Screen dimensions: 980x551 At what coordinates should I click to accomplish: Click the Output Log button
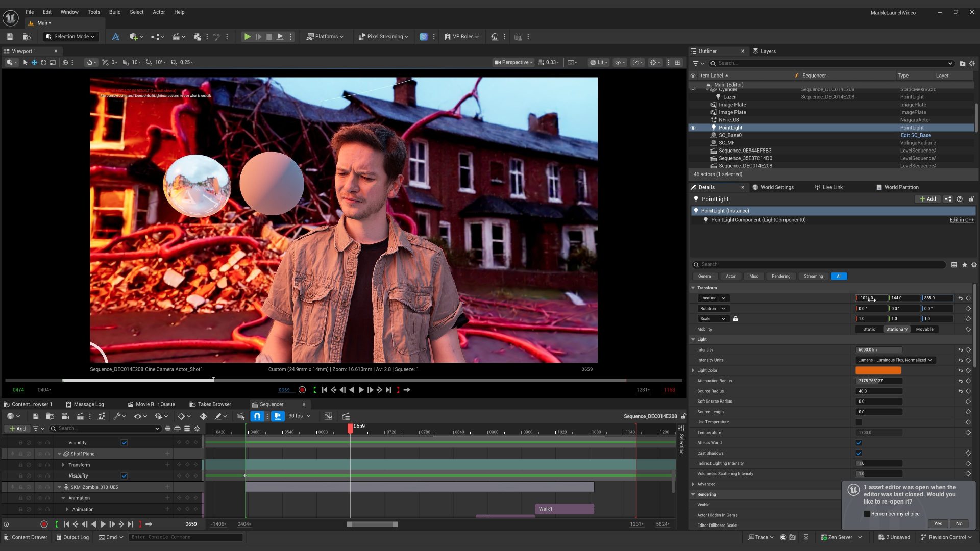click(72, 537)
